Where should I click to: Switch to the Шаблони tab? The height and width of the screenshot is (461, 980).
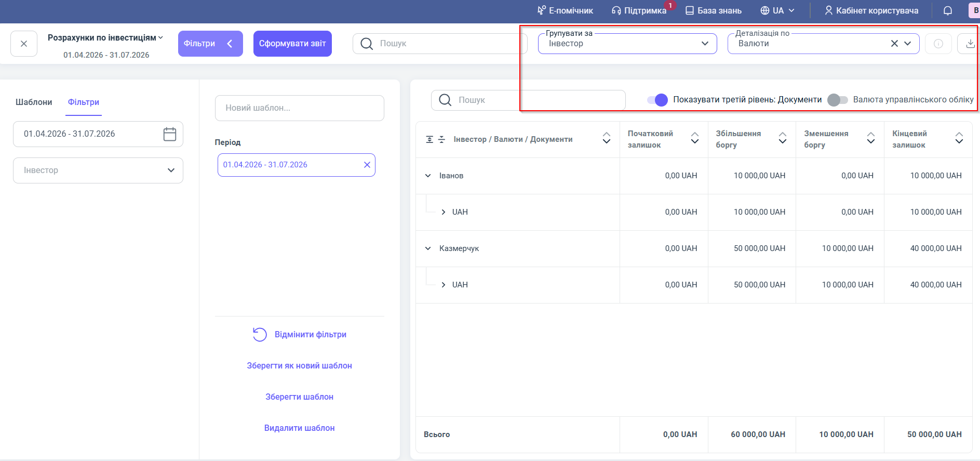[x=34, y=102]
